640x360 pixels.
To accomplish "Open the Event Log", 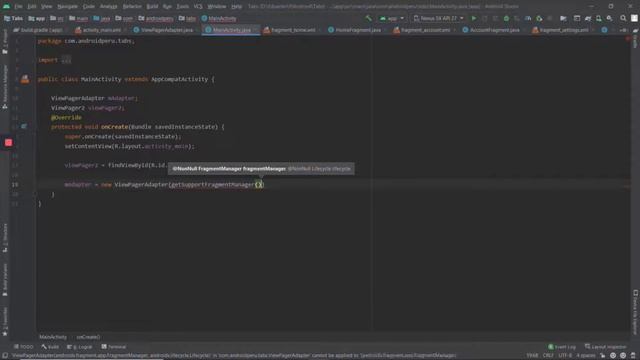I will pyautogui.click(x=562, y=347).
